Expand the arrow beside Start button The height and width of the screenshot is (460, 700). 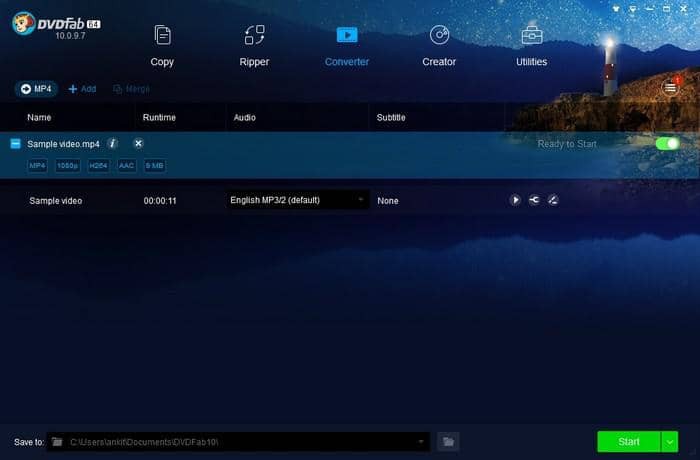(670, 441)
